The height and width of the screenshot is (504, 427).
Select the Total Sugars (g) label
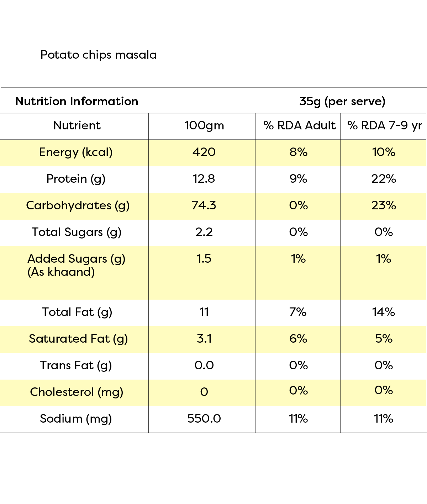77,232
